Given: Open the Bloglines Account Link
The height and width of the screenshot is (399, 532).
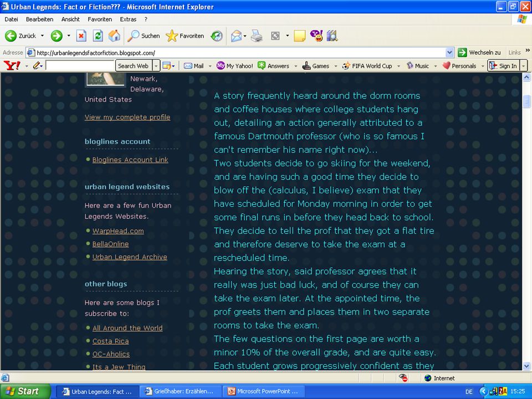Looking at the screenshot, I should click(x=130, y=160).
